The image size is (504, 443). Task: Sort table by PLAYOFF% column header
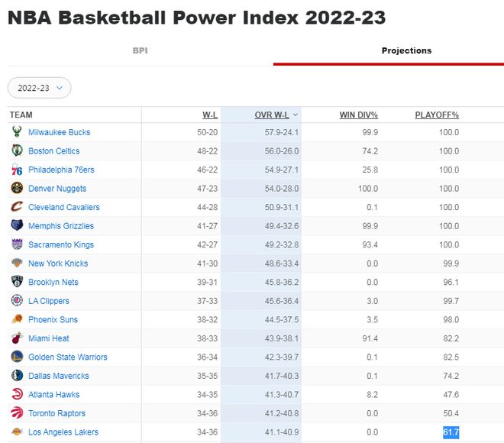[437, 115]
